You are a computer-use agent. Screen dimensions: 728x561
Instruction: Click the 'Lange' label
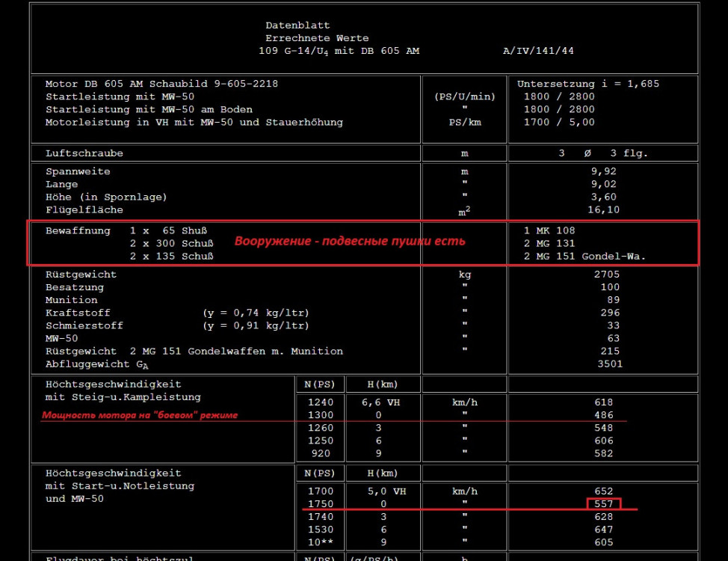point(62,185)
